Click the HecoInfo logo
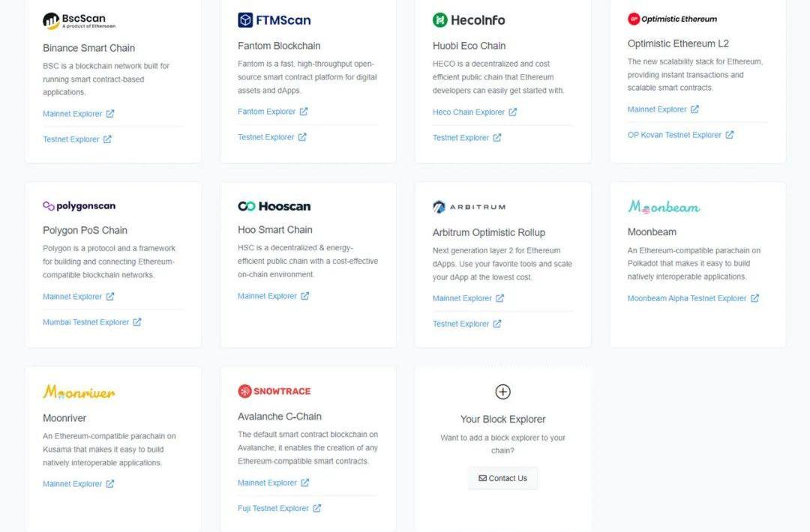This screenshot has height=532, width=810. (469, 20)
